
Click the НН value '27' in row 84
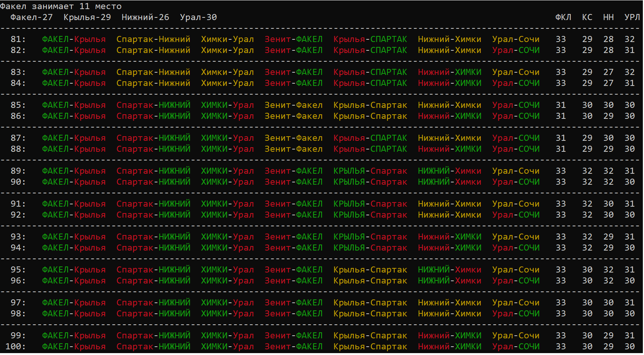pos(608,83)
